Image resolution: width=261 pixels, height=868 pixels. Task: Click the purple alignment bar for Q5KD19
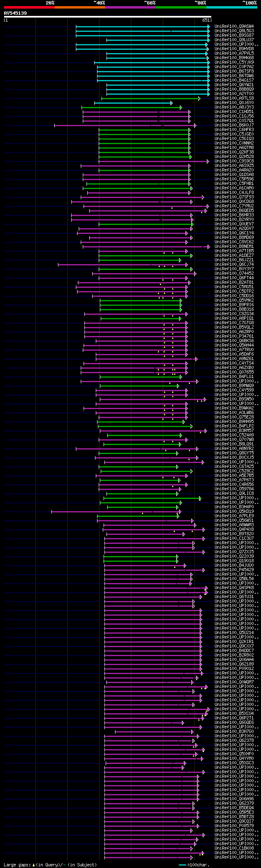116,511
